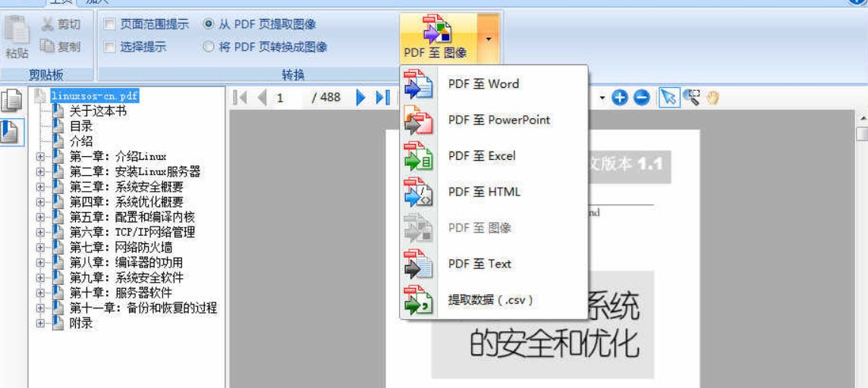Click the 粘贴 paste button
The image size is (868, 388).
(x=17, y=36)
